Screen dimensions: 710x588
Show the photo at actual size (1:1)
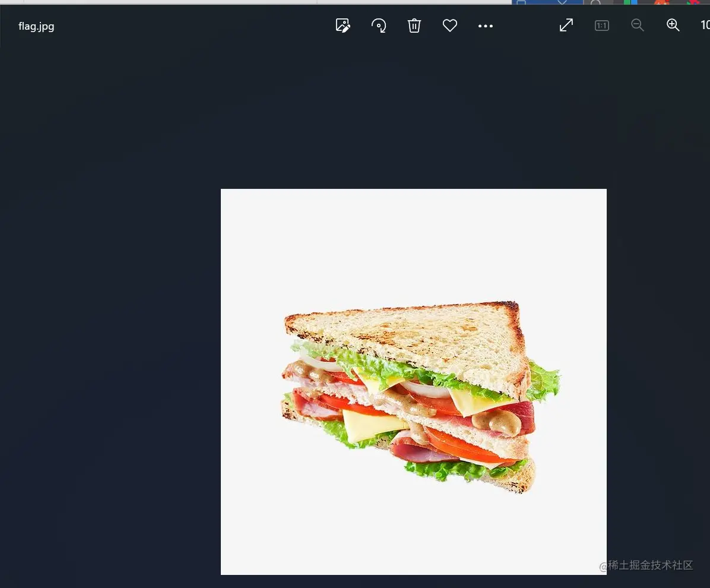[x=602, y=26]
